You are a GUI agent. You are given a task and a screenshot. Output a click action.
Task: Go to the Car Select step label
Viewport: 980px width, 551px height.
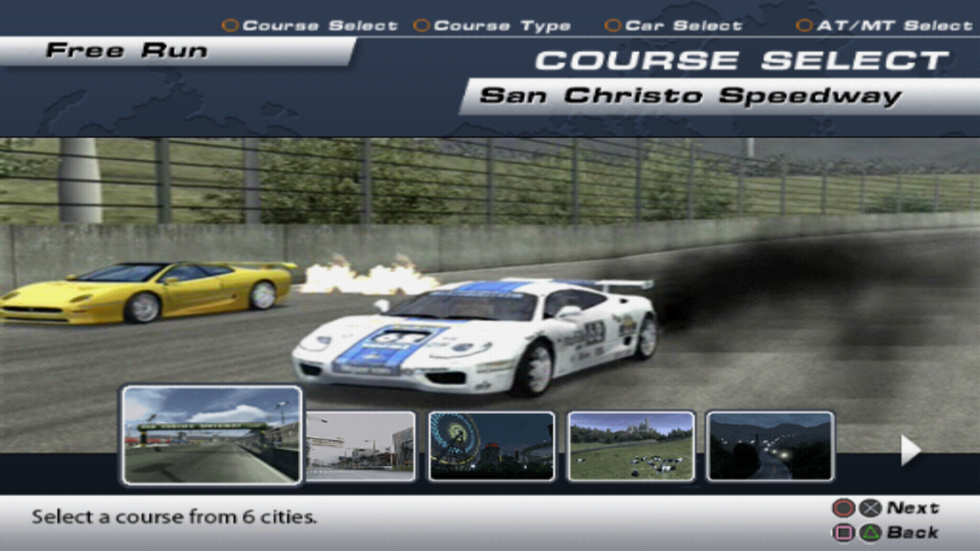(x=683, y=26)
